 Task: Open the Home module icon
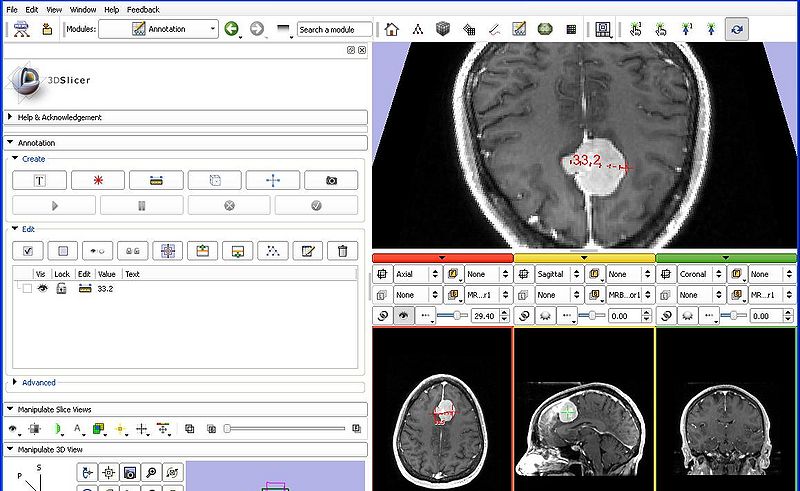pos(392,29)
